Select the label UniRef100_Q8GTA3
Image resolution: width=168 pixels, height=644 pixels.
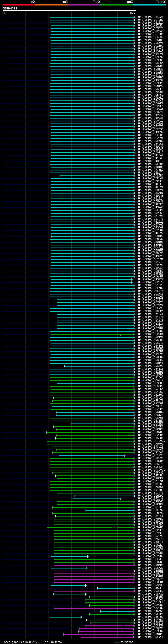point(151,40)
